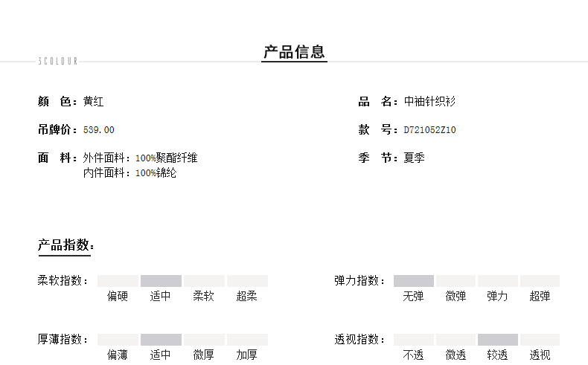Click the elasticity bar above 微弹
588x365 pixels.
pos(456,281)
